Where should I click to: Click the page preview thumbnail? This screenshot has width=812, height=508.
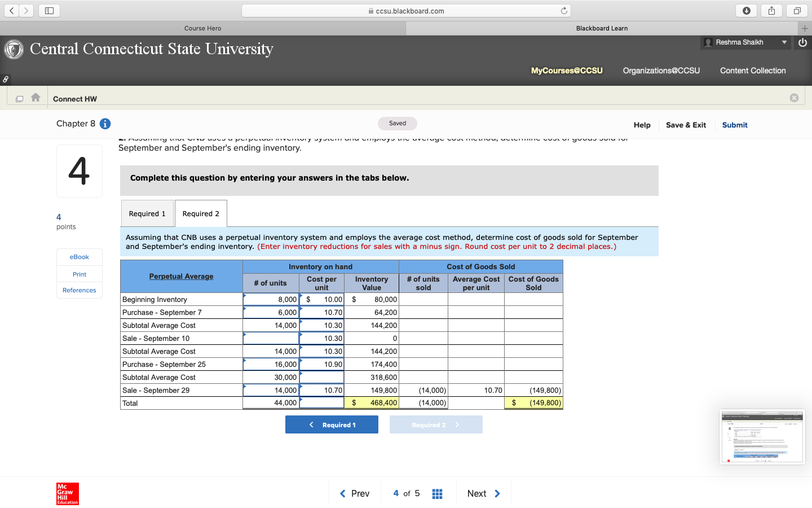click(x=762, y=436)
